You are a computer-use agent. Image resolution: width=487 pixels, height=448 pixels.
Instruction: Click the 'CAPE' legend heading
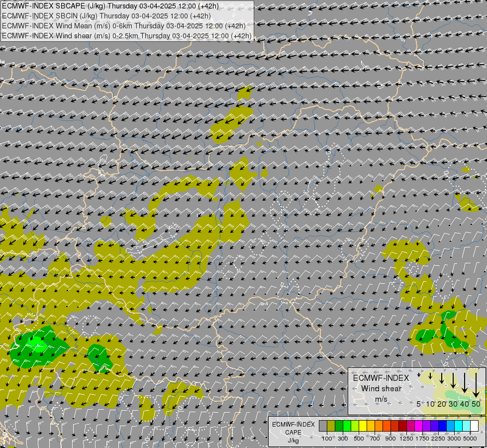[x=293, y=433]
